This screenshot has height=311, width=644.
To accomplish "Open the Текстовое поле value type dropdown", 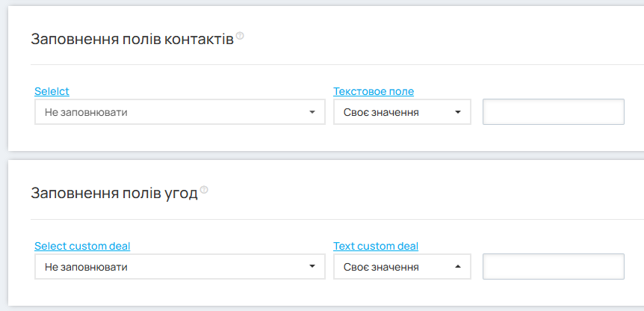I will 402,112.
